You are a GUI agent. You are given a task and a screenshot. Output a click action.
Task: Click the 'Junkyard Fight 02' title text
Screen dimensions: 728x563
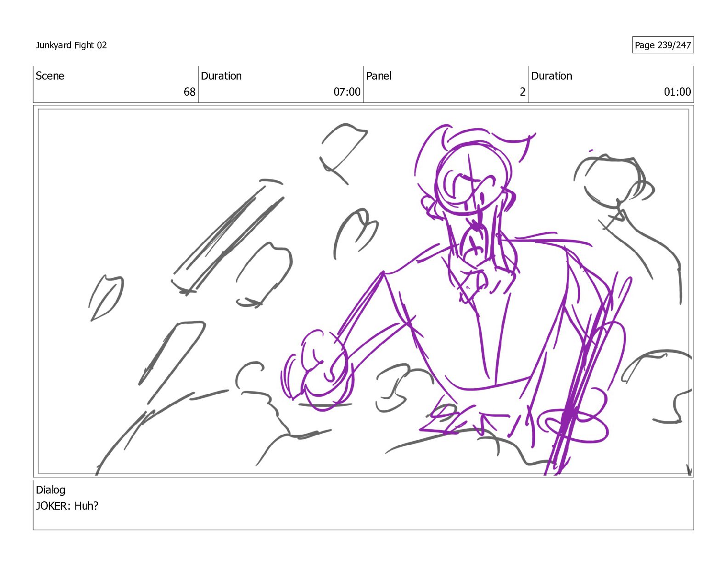71,45
